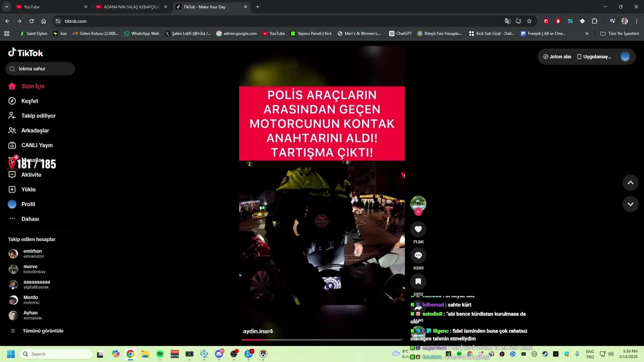Go to previous video with up arrow
Screen dimensions: 644x362
pos(630,183)
